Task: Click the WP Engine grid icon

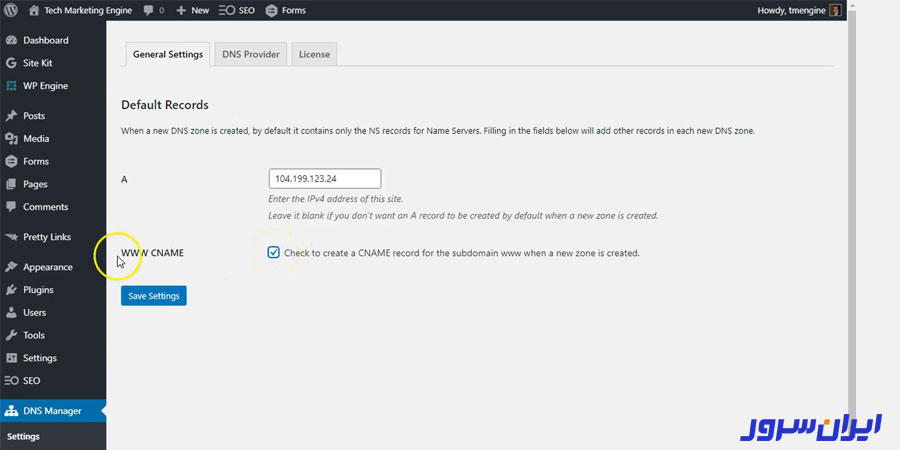Action: click(x=11, y=86)
